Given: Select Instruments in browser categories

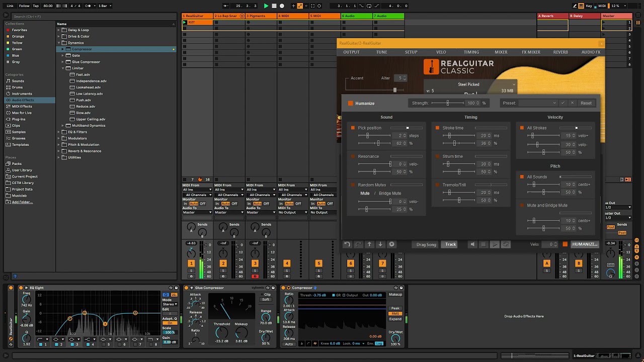Looking at the screenshot, I should 22,94.
